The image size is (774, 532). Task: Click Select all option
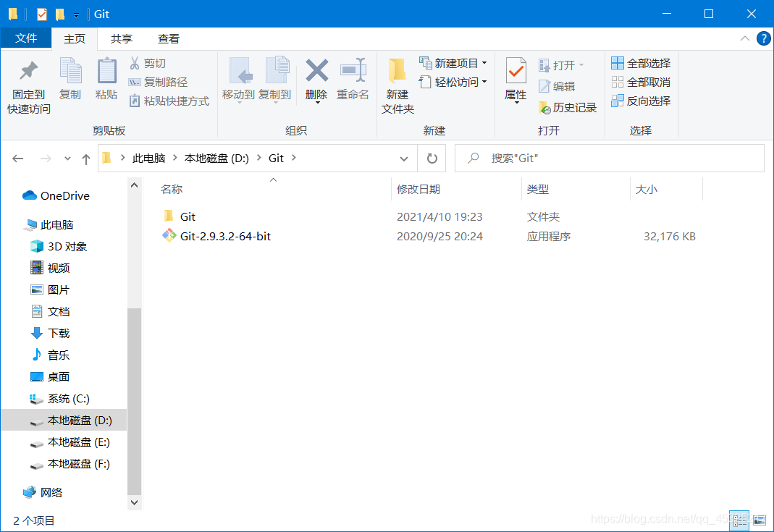(641, 63)
